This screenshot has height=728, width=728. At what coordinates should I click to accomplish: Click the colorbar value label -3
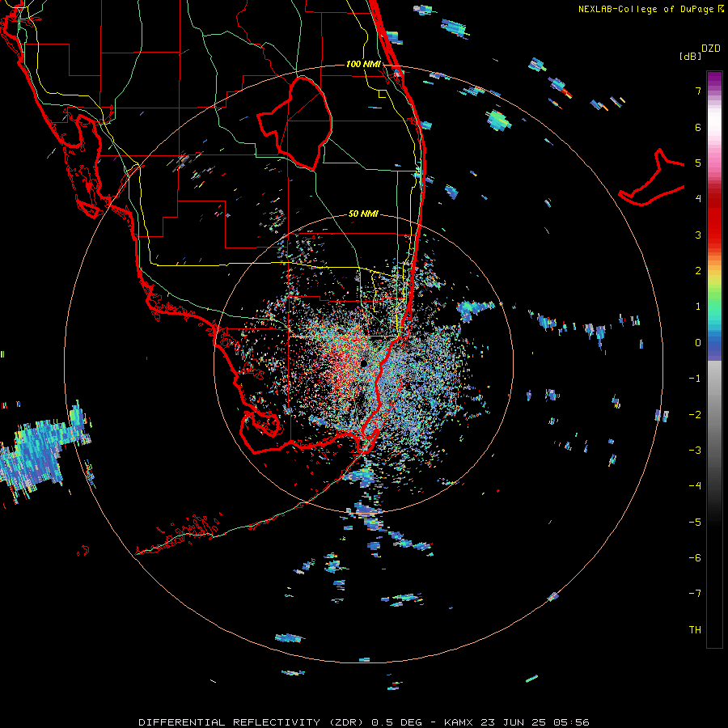[x=695, y=450]
